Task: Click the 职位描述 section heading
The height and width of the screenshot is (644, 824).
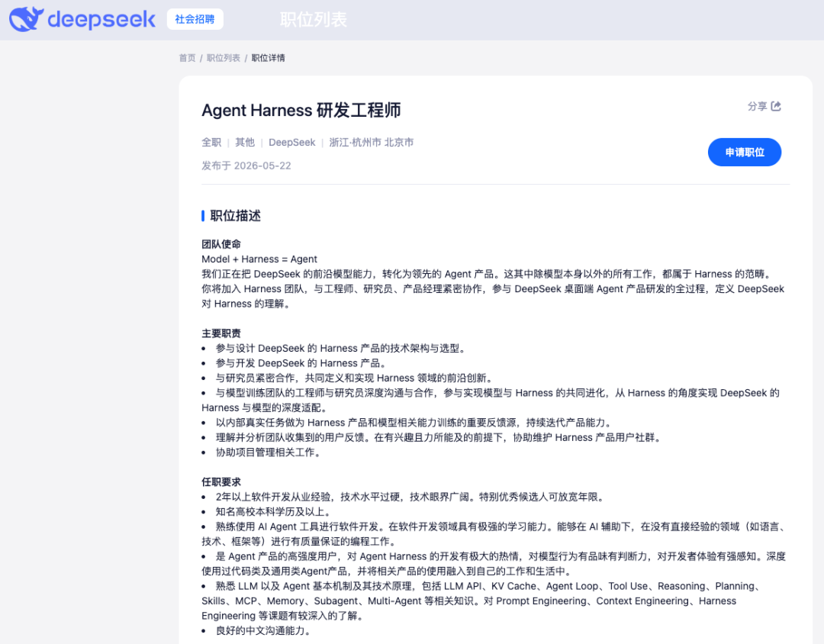Action: pyautogui.click(x=236, y=215)
